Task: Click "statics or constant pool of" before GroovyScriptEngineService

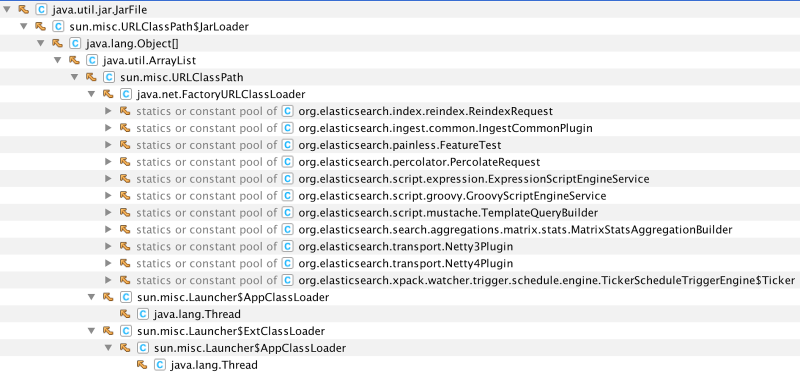Action: 207,196
